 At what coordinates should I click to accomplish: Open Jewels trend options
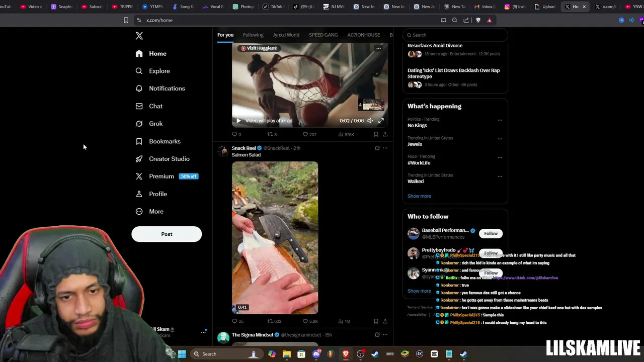(x=500, y=139)
